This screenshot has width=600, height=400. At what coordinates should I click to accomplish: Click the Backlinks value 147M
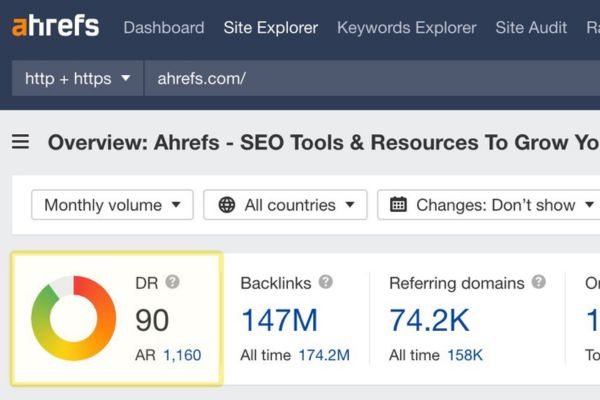(x=280, y=320)
